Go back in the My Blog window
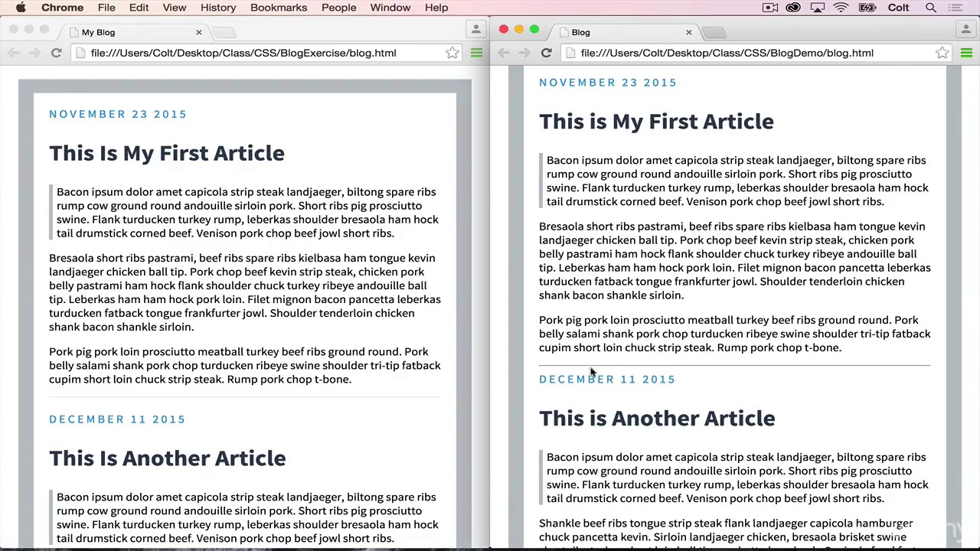The width and height of the screenshot is (980, 551). coord(13,53)
